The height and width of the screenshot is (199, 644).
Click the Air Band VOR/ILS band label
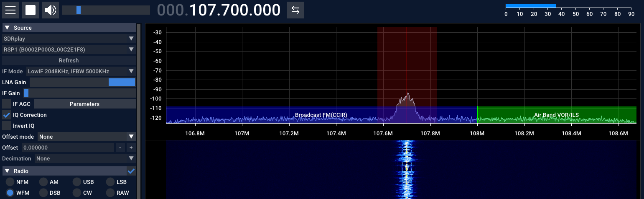point(556,115)
